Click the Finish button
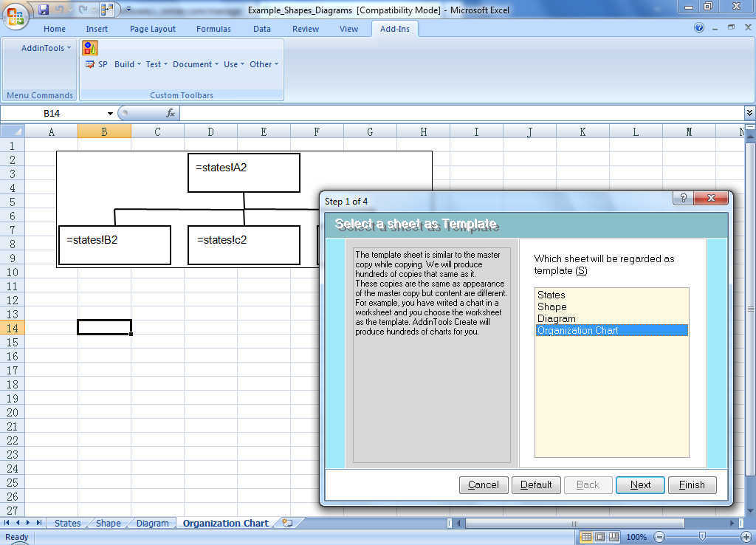 692,485
